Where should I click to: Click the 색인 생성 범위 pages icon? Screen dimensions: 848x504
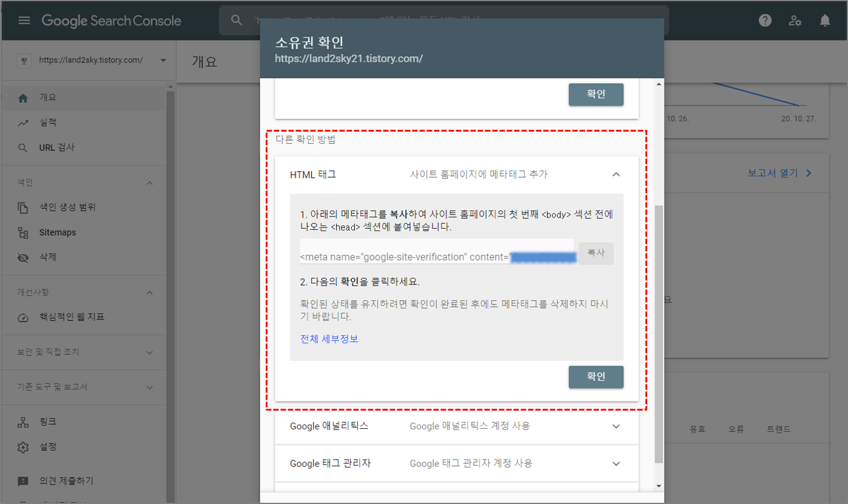coord(23,207)
